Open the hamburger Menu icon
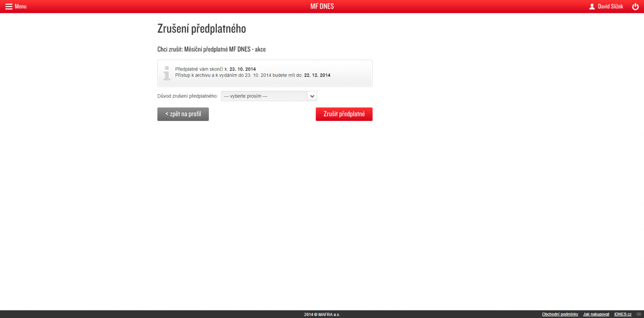 tap(8, 6)
